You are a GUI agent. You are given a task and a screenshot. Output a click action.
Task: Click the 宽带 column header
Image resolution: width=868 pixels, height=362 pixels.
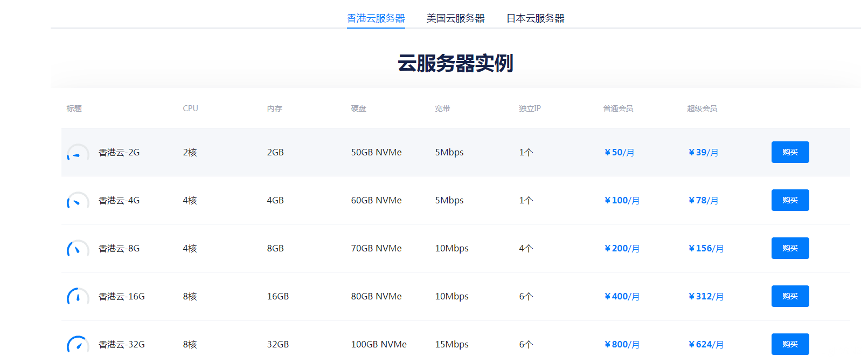tap(443, 108)
